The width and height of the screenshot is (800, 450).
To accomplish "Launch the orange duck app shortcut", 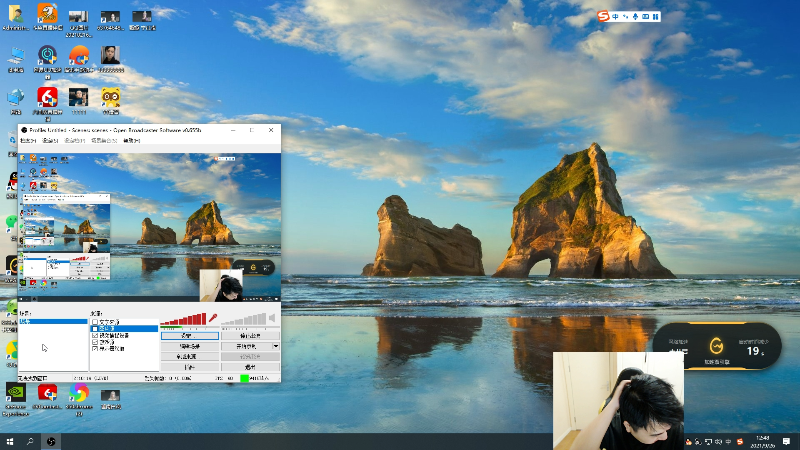I will (47, 17).
